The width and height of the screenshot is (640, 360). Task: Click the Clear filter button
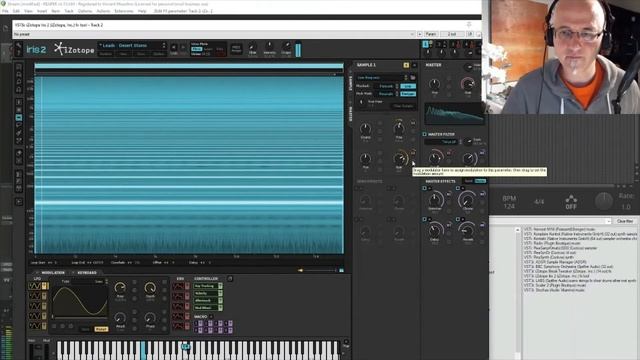tap(624, 221)
